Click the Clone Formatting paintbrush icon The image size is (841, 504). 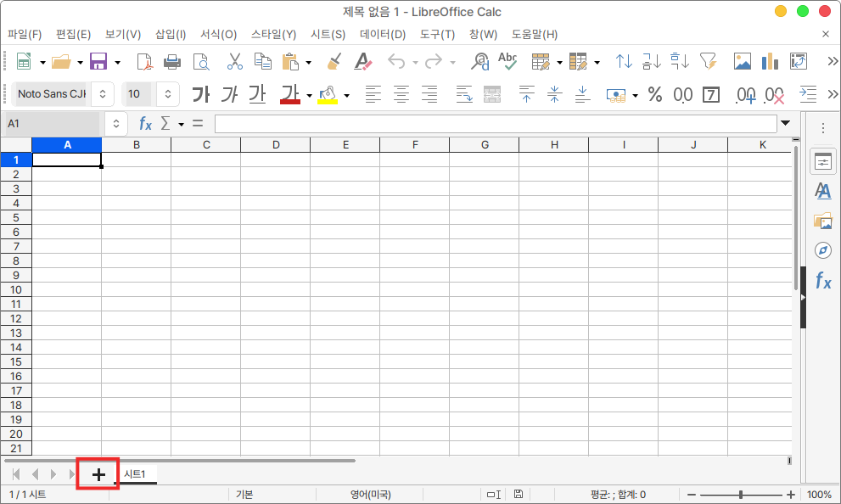pos(334,61)
